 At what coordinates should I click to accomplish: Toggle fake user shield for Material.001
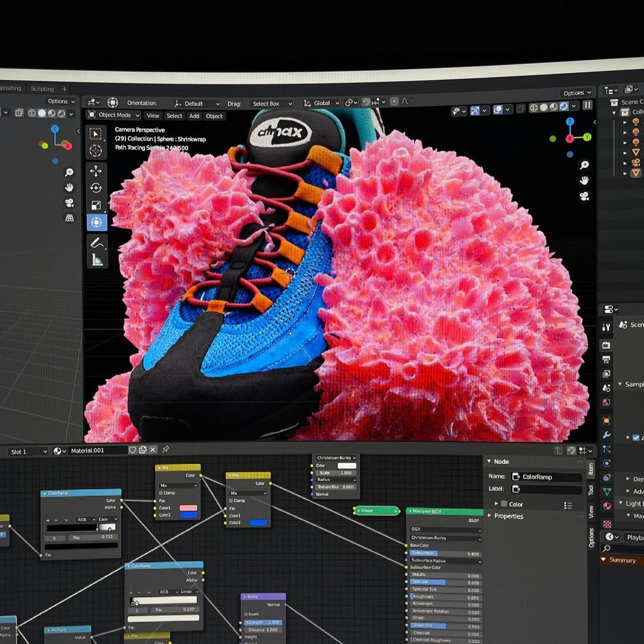click(x=132, y=450)
